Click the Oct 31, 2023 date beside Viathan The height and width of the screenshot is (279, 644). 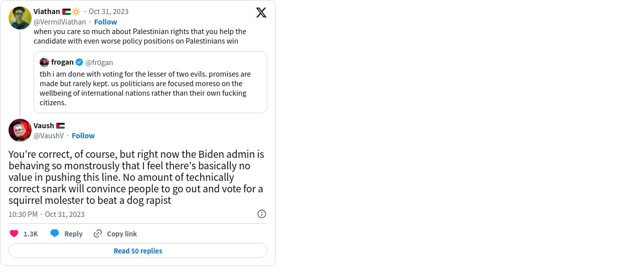pos(108,12)
